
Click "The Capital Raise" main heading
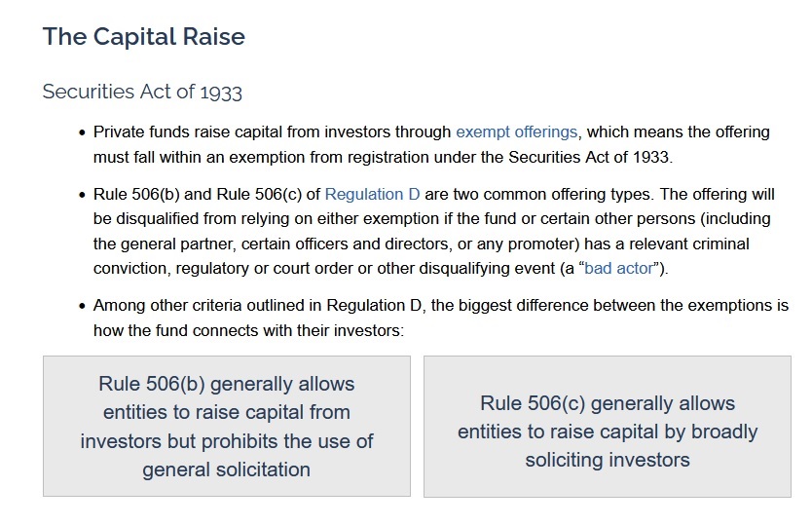click(143, 37)
